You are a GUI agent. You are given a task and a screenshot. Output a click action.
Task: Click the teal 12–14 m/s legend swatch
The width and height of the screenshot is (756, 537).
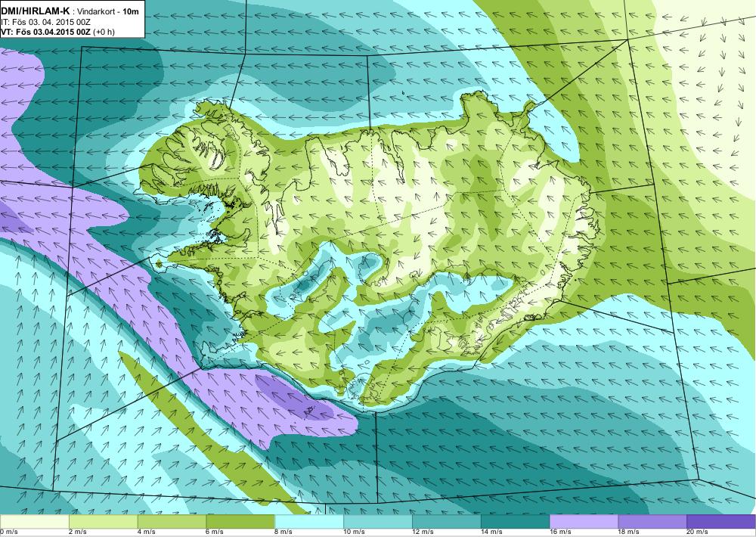point(447,522)
